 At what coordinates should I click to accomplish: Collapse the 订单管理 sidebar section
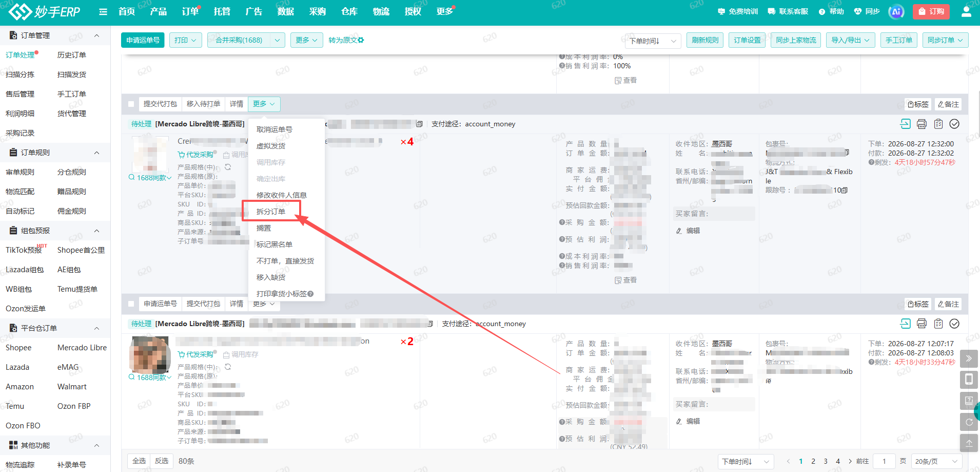point(96,35)
